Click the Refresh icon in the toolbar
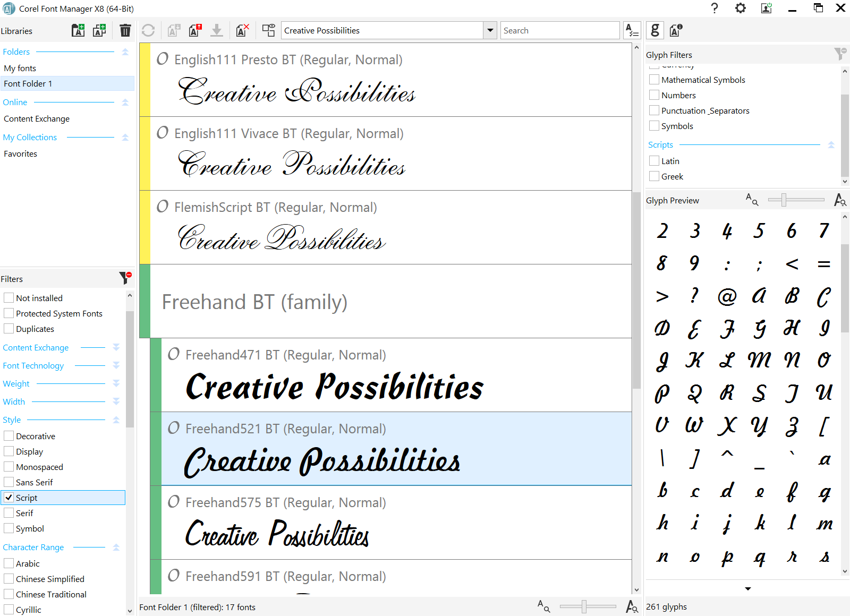 point(148,30)
